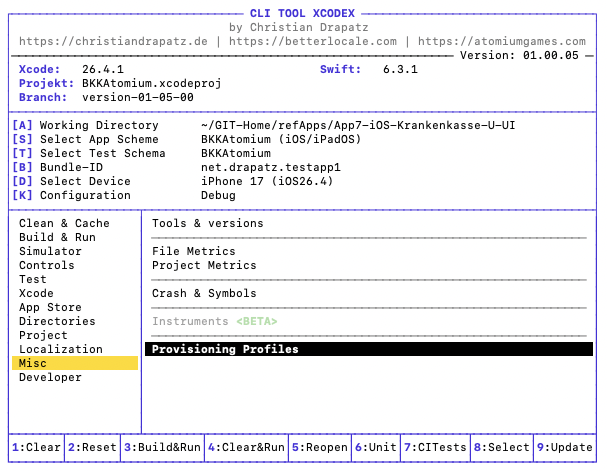Click the working directory path value

(x=358, y=125)
